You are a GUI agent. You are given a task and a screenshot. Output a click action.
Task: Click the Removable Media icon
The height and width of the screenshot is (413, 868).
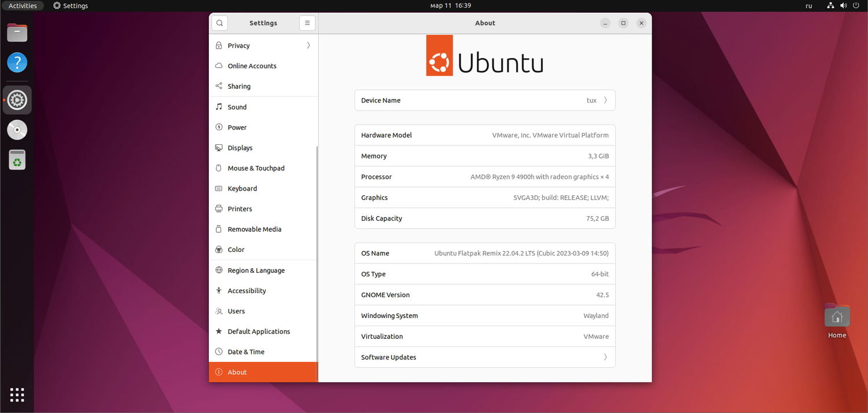[219, 229]
